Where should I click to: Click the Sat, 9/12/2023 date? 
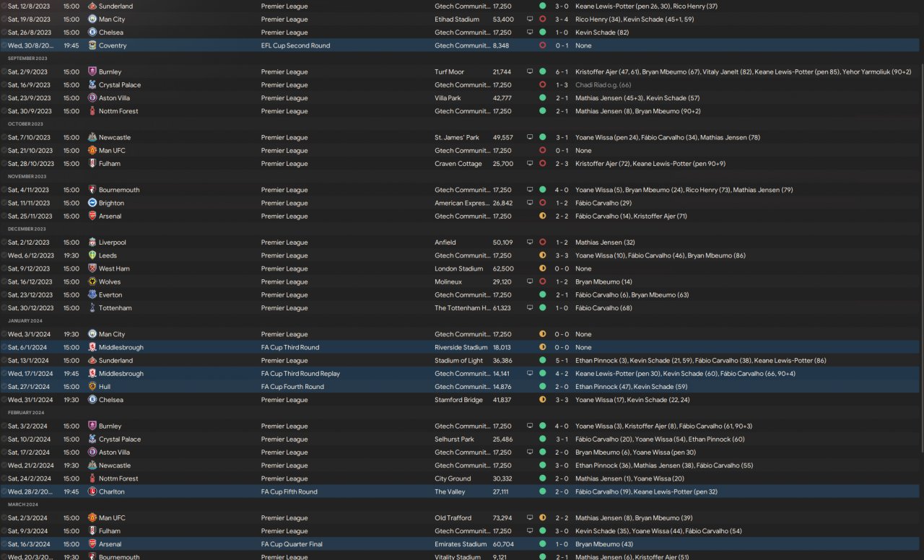pyautogui.click(x=30, y=268)
